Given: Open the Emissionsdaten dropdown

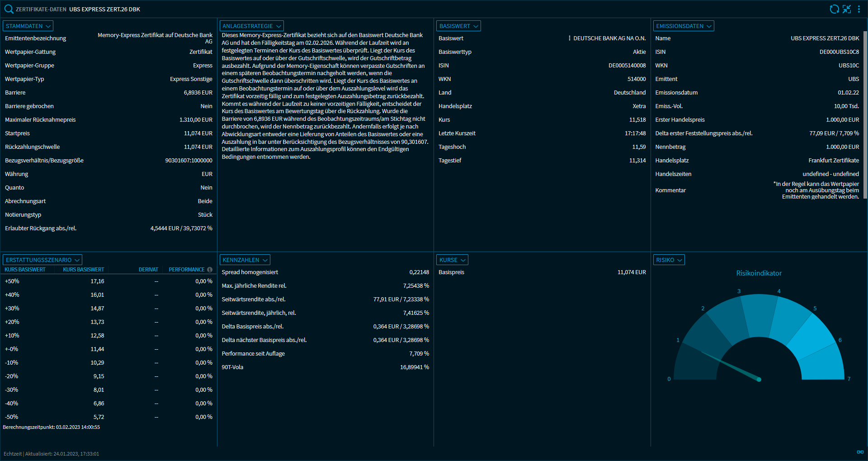Looking at the screenshot, I should (684, 26).
